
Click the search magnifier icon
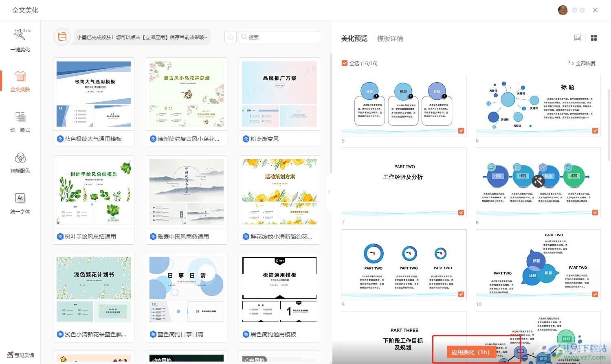(x=244, y=37)
